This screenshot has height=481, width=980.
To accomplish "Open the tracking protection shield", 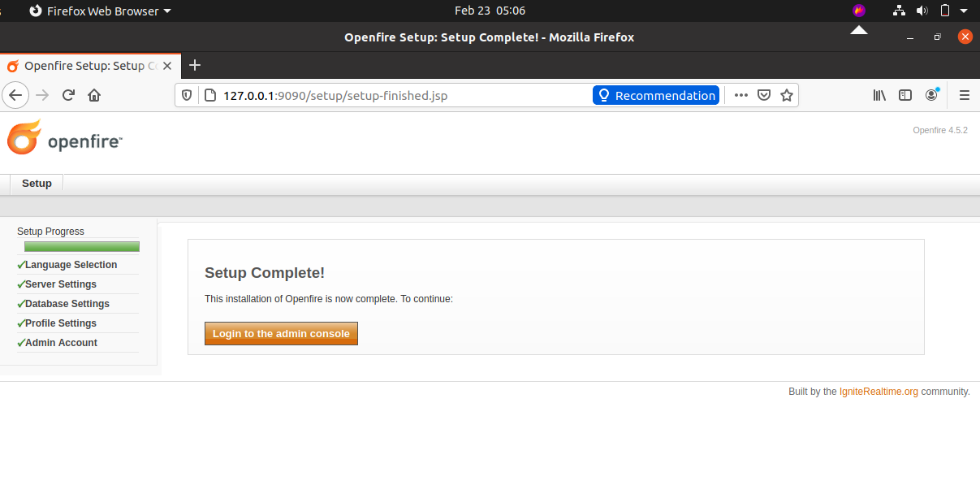I will coord(187,95).
